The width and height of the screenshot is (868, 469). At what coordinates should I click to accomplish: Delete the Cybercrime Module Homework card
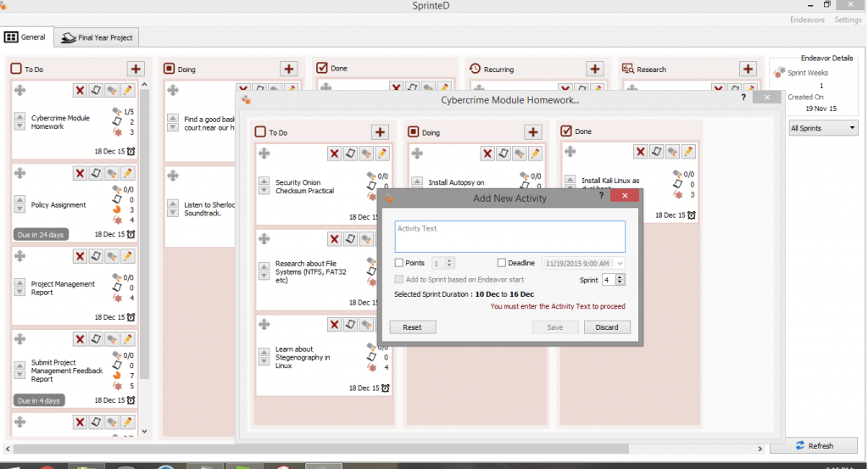click(x=80, y=90)
